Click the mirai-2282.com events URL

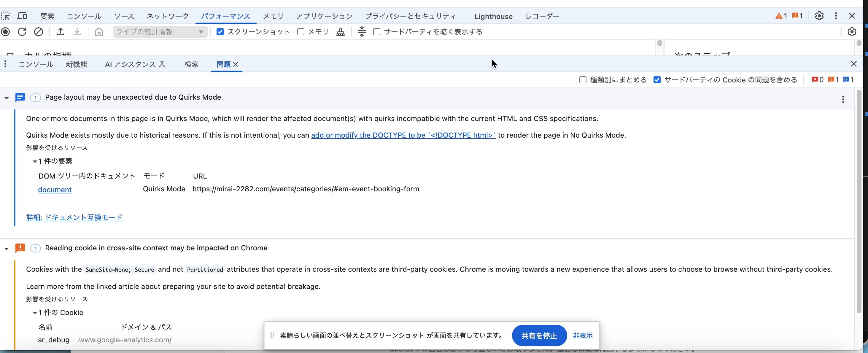pyautogui.click(x=306, y=189)
